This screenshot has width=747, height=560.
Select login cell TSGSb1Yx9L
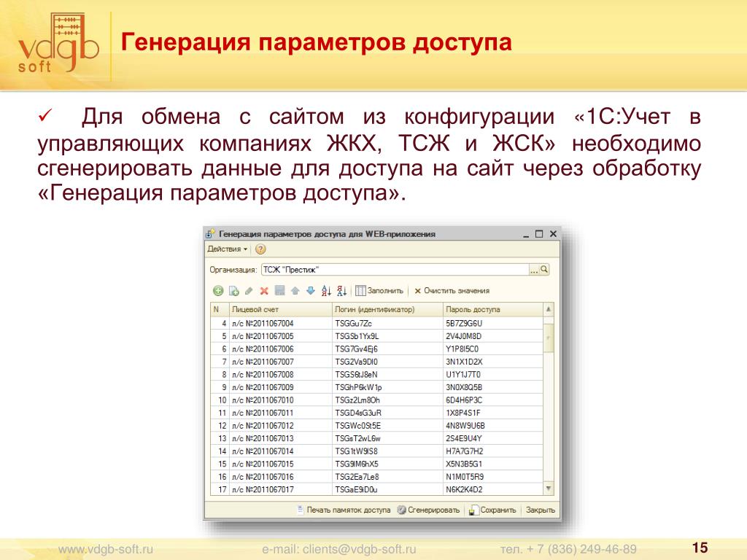click(x=387, y=336)
